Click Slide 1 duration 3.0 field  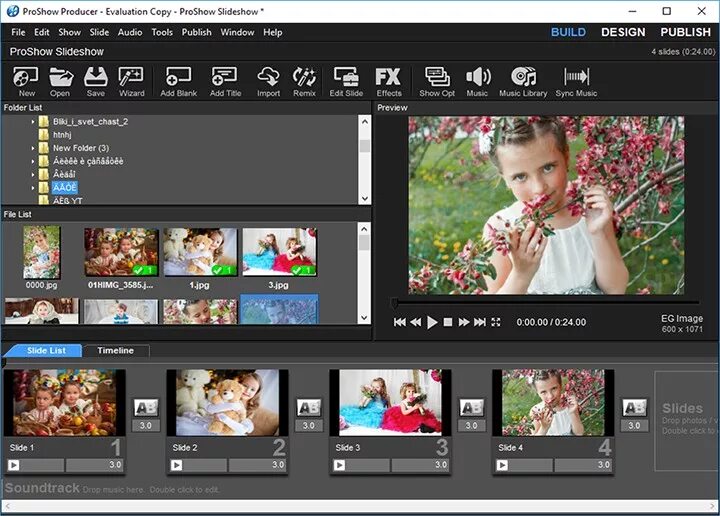click(95, 465)
